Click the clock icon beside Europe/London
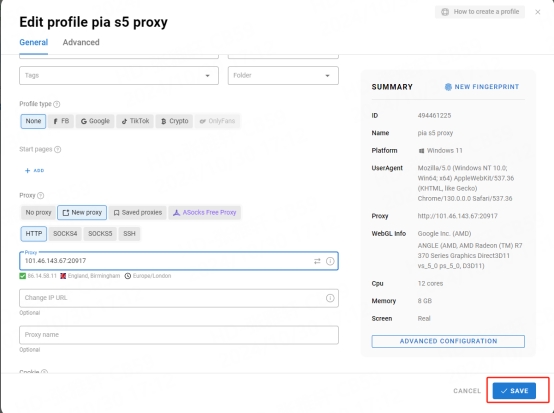 [x=128, y=276]
